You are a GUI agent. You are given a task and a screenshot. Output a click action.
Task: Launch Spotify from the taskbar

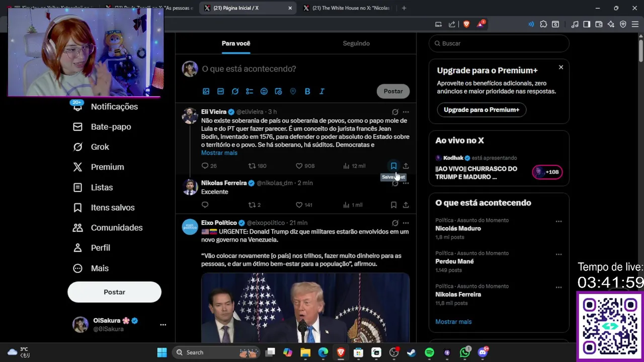click(x=429, y=352)
